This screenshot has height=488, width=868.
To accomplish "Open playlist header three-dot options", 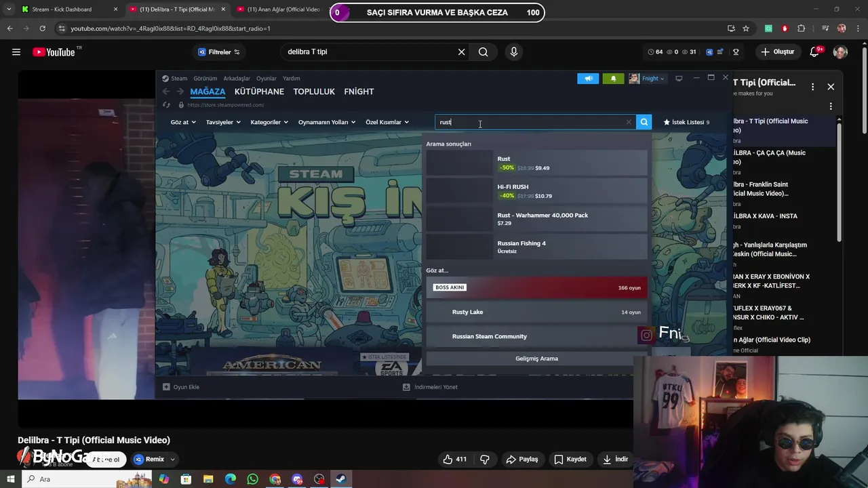I will tap(813, 87).
